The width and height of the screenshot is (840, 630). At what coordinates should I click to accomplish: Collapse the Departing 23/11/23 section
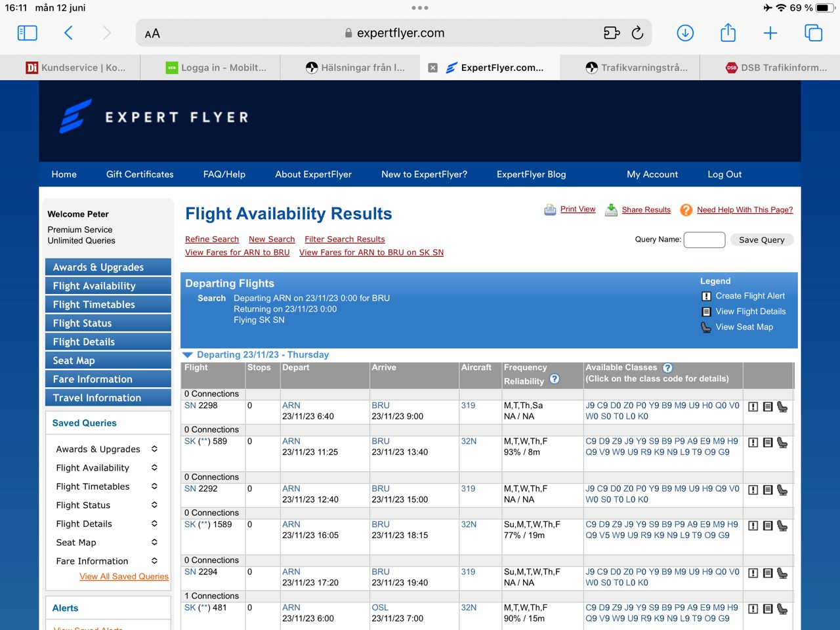188,355
